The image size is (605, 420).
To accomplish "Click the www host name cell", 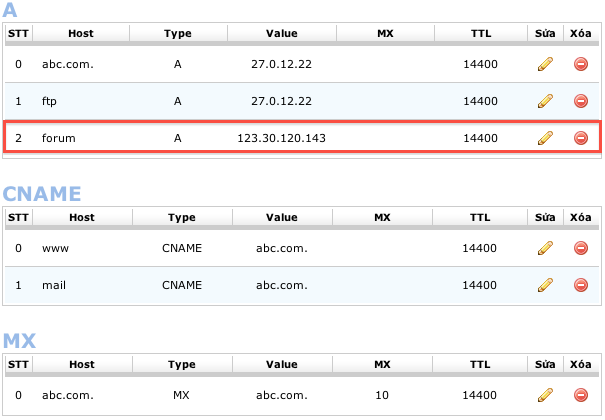I will click(x=55, y=248).
